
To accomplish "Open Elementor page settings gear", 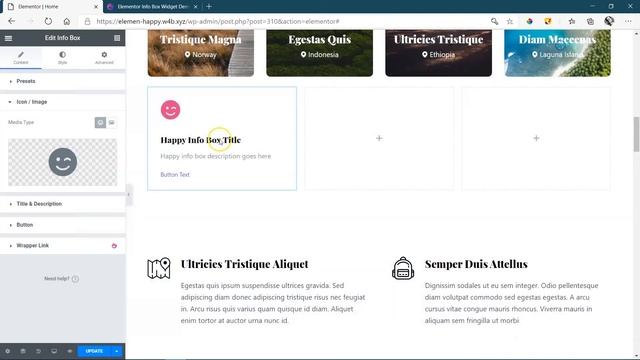I will pos(7,351).
